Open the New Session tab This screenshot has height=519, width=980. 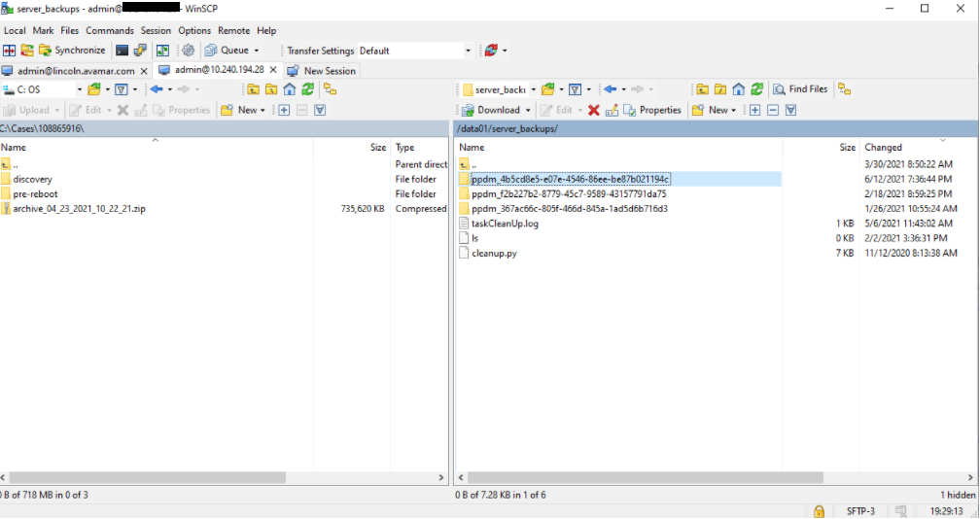point(323,71)
